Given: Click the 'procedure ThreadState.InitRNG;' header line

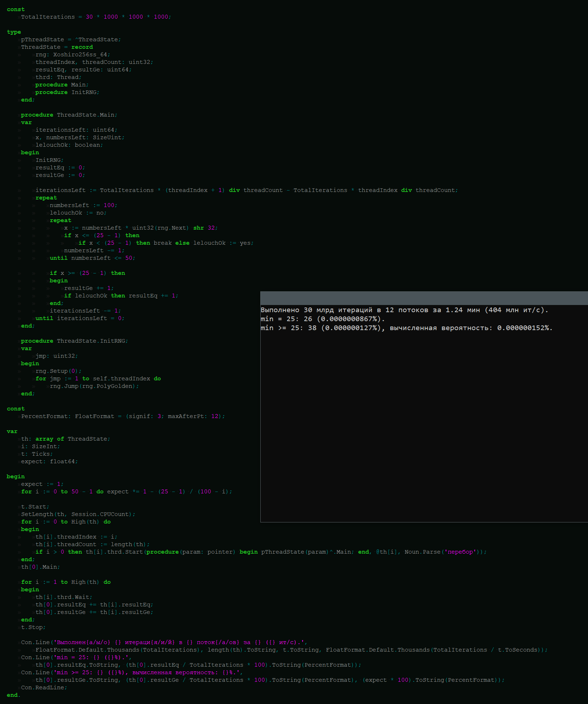Looking at the screenshot, I should 74,341.
